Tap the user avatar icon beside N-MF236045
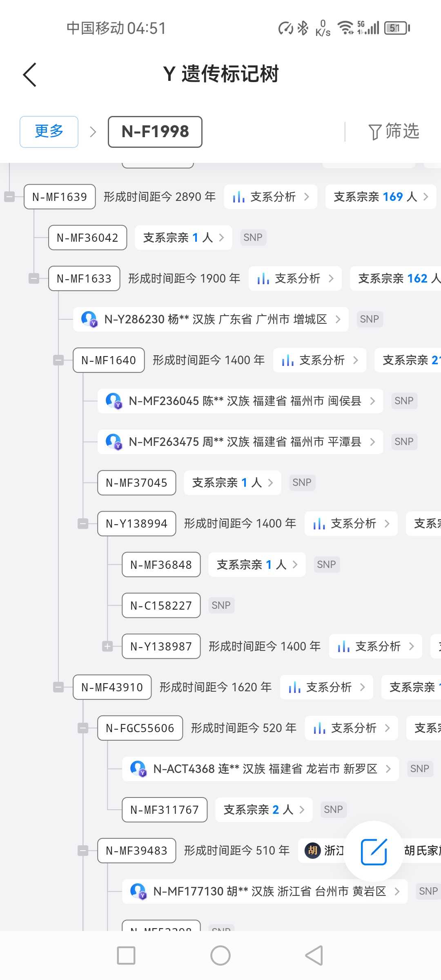This screenshot has width=441, height=980. coord(114,401)
